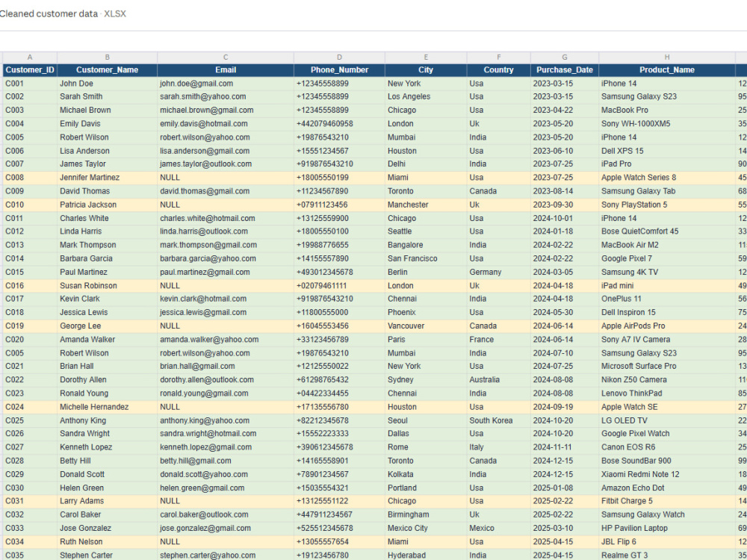Select column D header letter
The height and width of the screenshot is (560, 747).
tap(339, 57)
